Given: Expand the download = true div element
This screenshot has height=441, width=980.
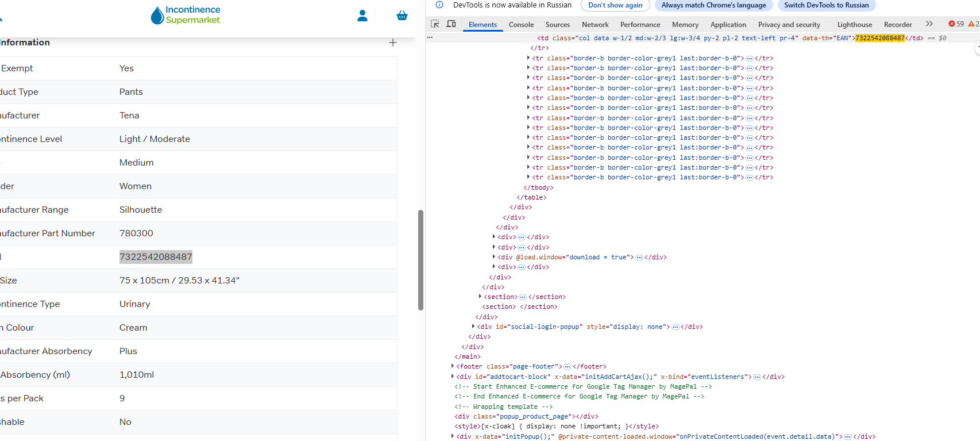Looking at the screenshot, I should [x=494, y=257].
